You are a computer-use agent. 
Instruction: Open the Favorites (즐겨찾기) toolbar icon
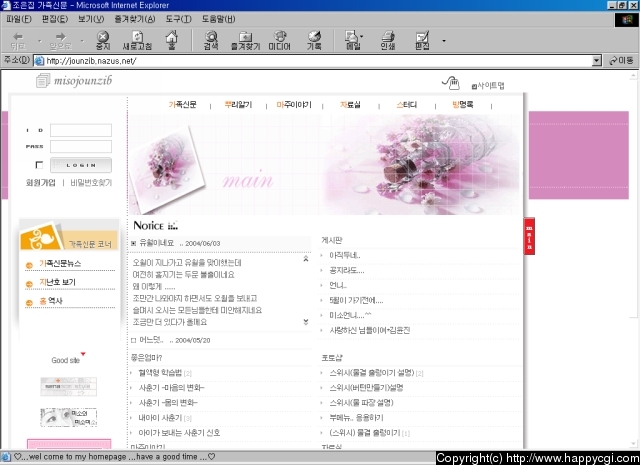point(245,40)
